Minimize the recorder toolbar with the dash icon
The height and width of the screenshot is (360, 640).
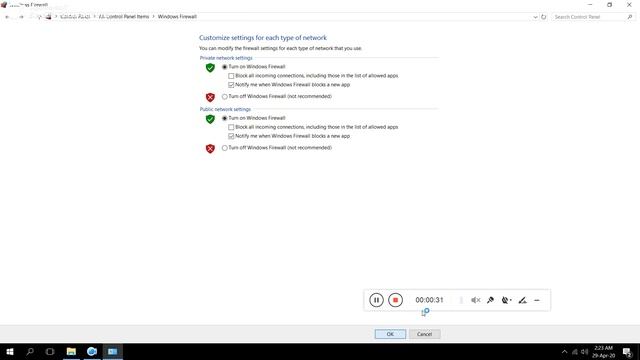(537, 300)
